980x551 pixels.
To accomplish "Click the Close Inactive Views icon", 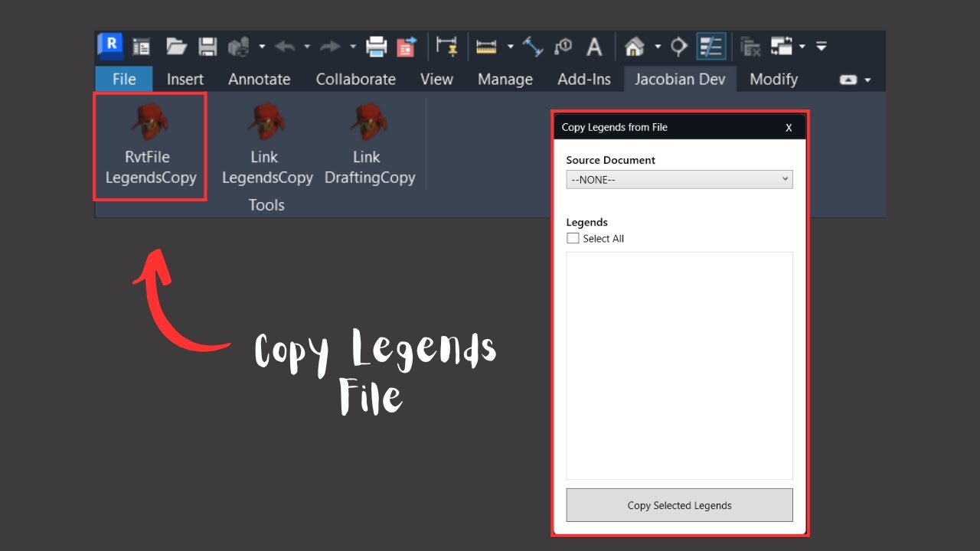I will (x=751, y=47).
